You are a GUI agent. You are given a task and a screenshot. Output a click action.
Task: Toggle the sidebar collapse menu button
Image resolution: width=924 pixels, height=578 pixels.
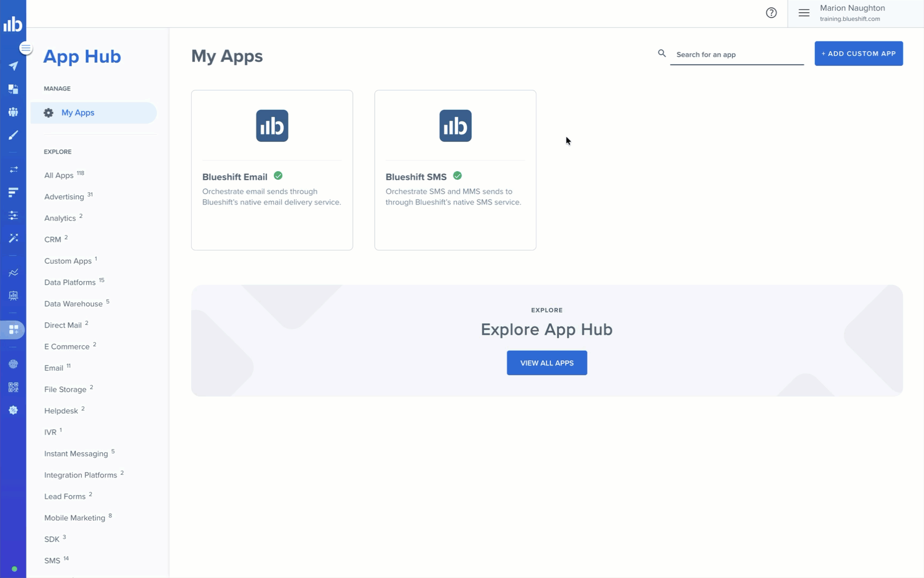[25, 48]
